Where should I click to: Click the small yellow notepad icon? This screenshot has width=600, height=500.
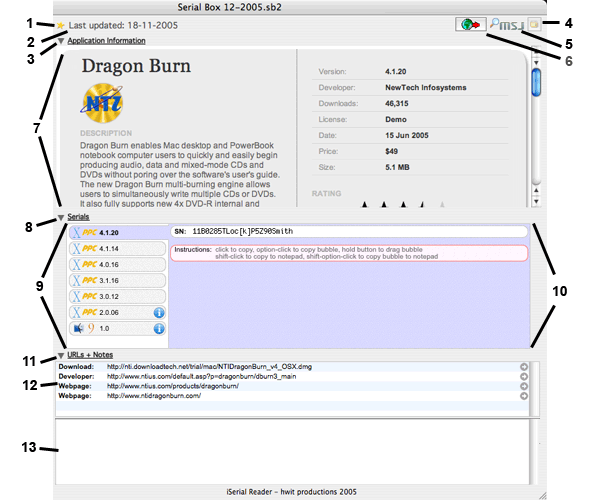[534, 24]
